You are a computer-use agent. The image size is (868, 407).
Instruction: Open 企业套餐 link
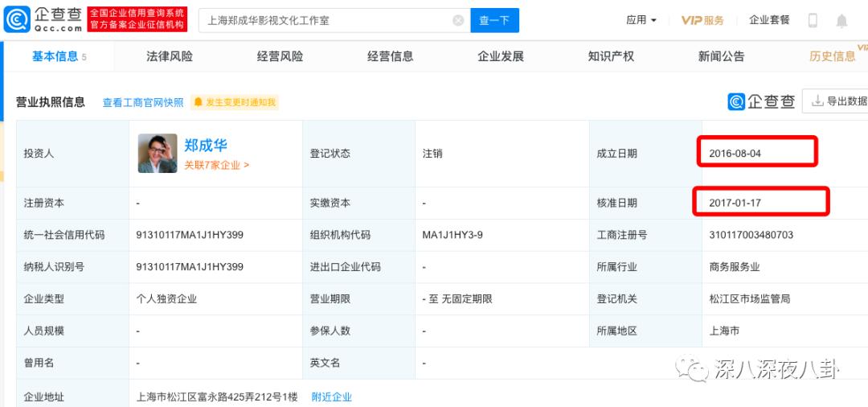tap(769, 20)
